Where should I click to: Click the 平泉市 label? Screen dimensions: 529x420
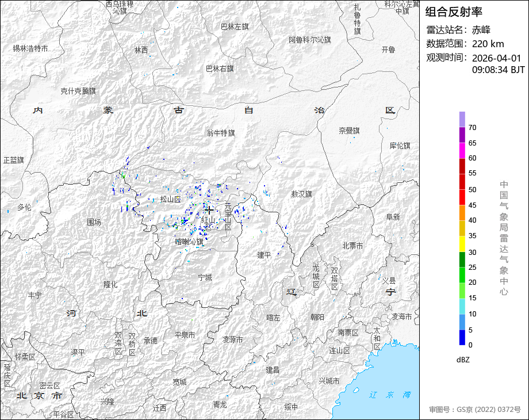185,335
